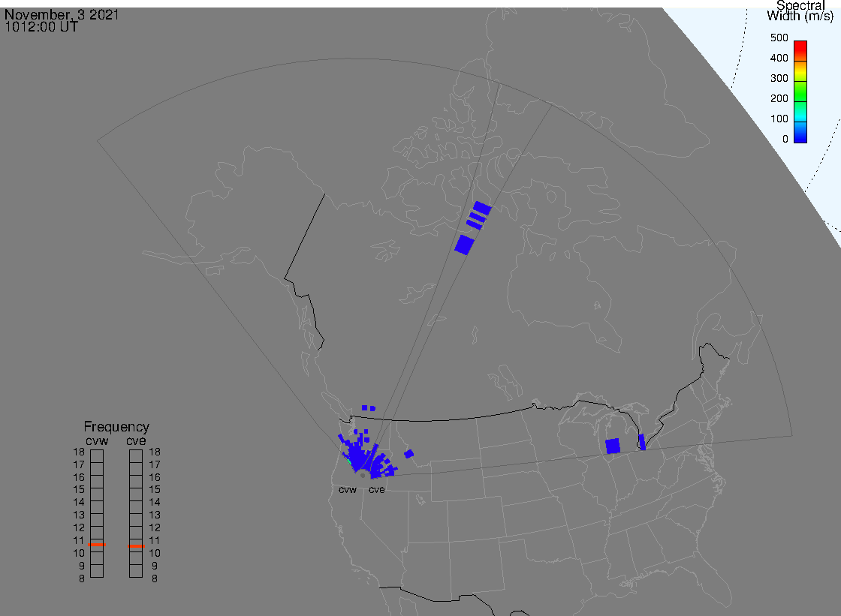Click the 'Spectral Width (m/s)' legend title

click(x=800, y=11)
